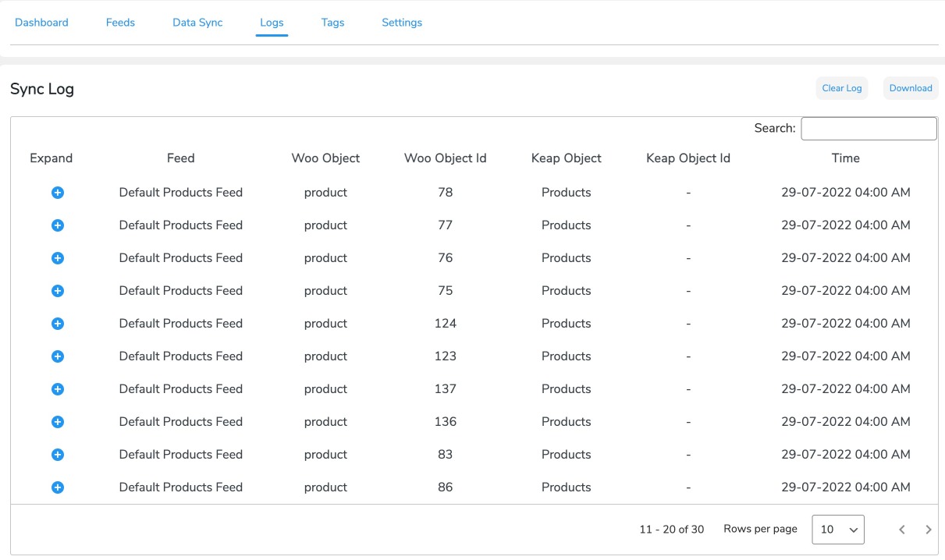
Task: Click the Clear Log button
Action: (841, 87)
